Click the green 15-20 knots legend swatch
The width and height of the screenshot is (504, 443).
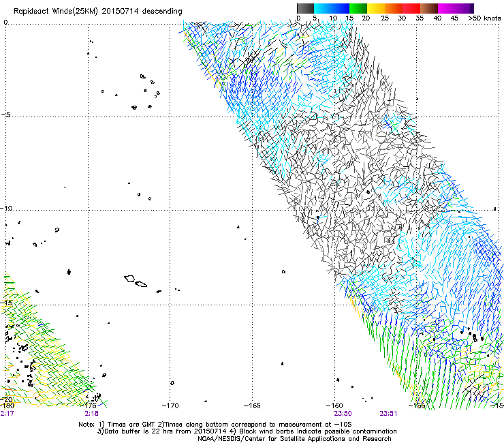click(x=358, y=8)
